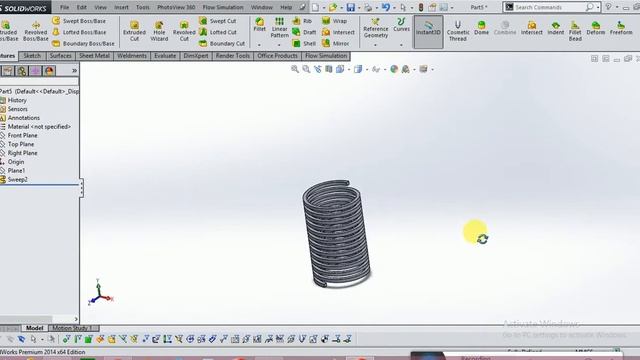Select the Lofted Boss/Base tool
This screenshot has height=360, width=640.
[79, 32]
